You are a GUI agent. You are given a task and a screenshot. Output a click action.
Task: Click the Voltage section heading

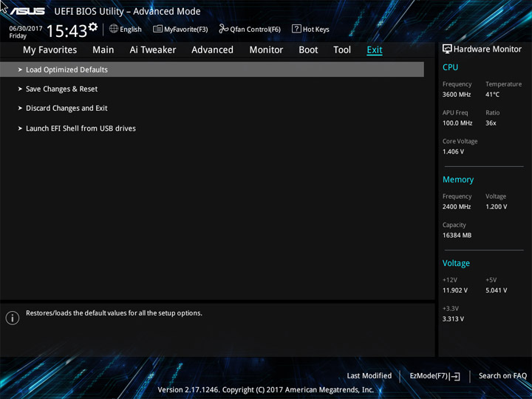point(456,263)
